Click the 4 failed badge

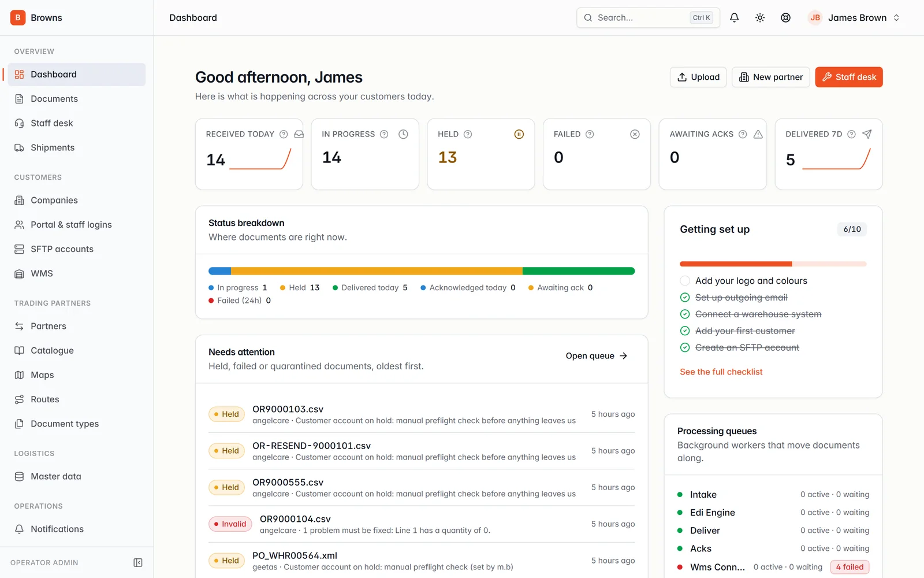pos(850,567)
